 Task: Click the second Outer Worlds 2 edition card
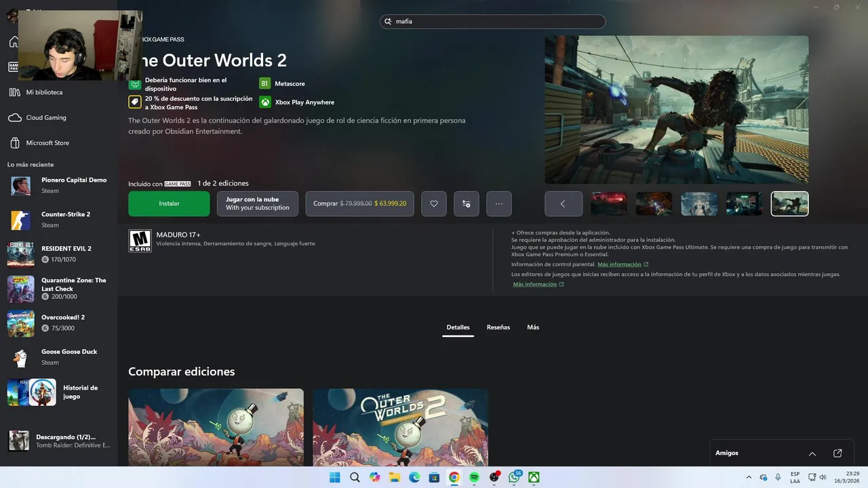point(400,428)
